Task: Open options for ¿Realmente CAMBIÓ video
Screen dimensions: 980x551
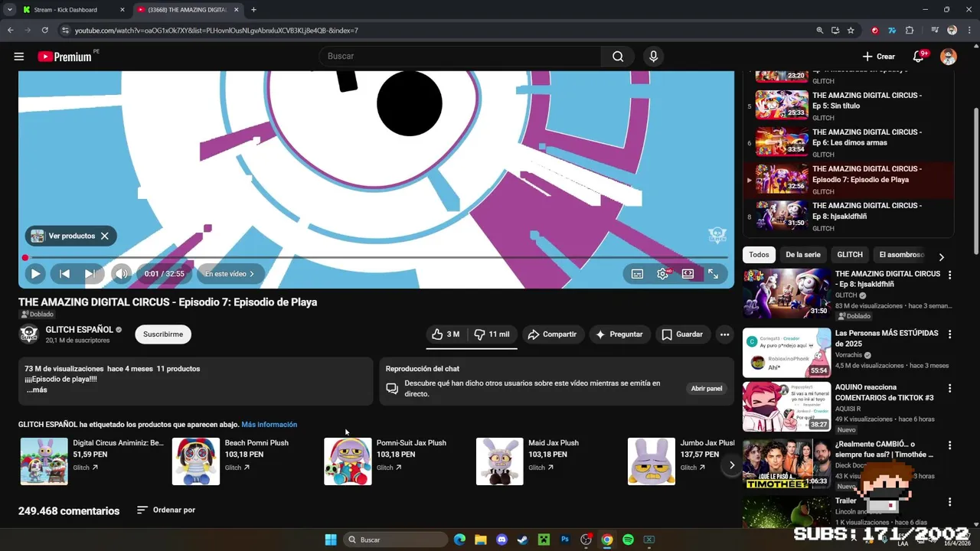Action: (x=950, y=445)
